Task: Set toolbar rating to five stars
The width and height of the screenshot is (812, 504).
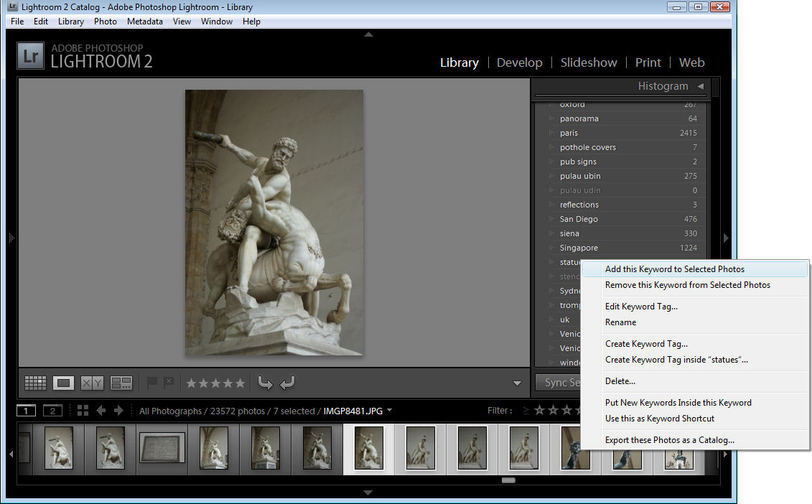Action: coord(240,383)
